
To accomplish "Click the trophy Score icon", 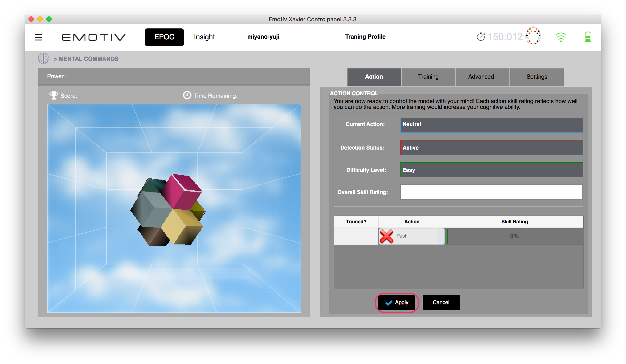I will point(53,95).
